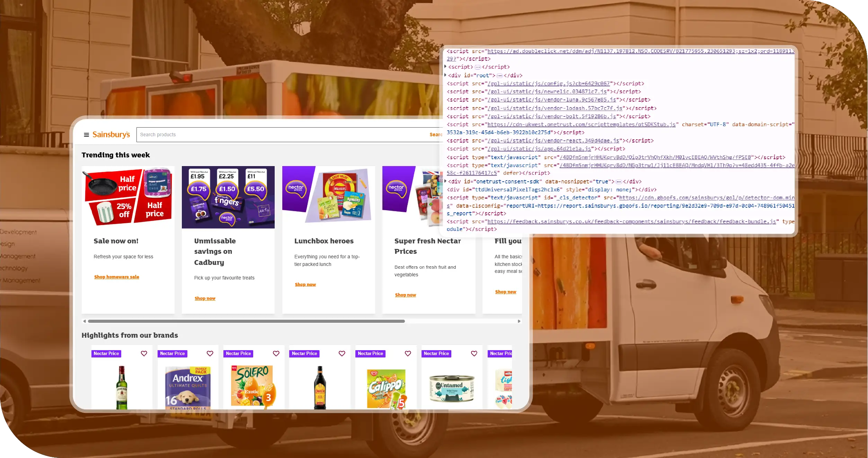Select the ttdUniversalPixelTags2hclx6 div line
The height and width of the screenshot is (458, 868).
pyautogui.click(x=551, y=190)
